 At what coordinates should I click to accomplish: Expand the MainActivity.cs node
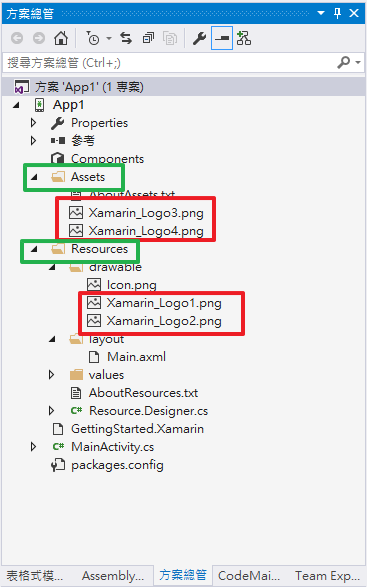pos(34,447)
